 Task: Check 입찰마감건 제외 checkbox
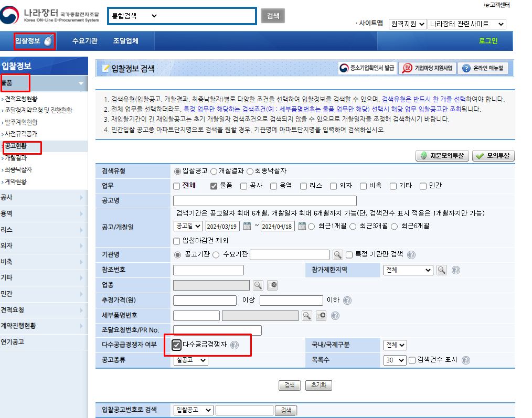pos(176,241)
